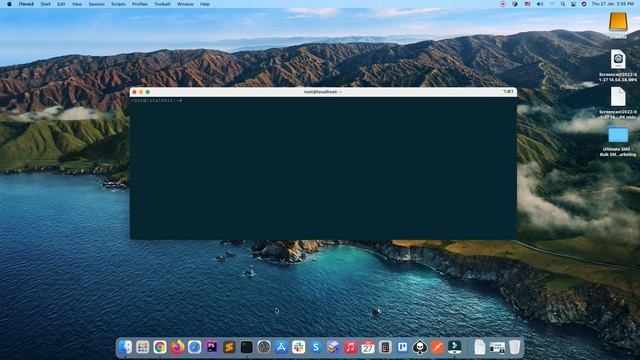640x360 pixels.
Task: Open the spade skull app in Dock
Action: tap(420, 347)
